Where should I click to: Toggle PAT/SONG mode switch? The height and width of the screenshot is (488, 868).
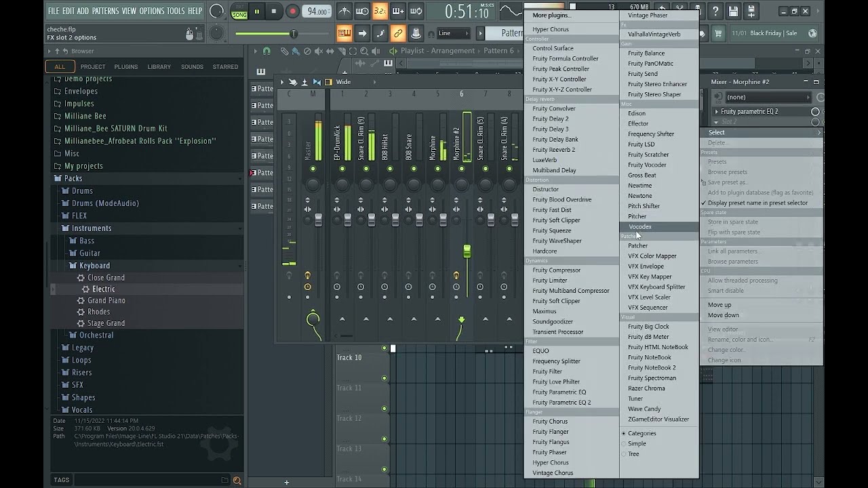tap(239, 11)
